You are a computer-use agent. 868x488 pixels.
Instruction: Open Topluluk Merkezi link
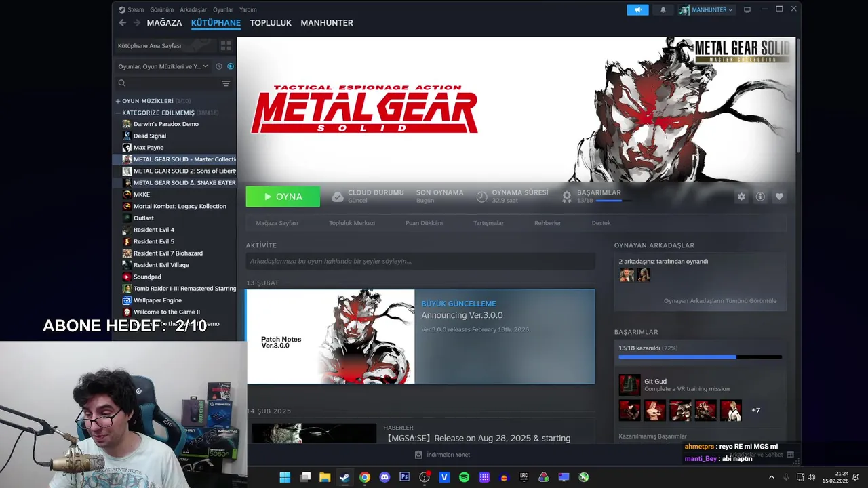tap(352, 223)
